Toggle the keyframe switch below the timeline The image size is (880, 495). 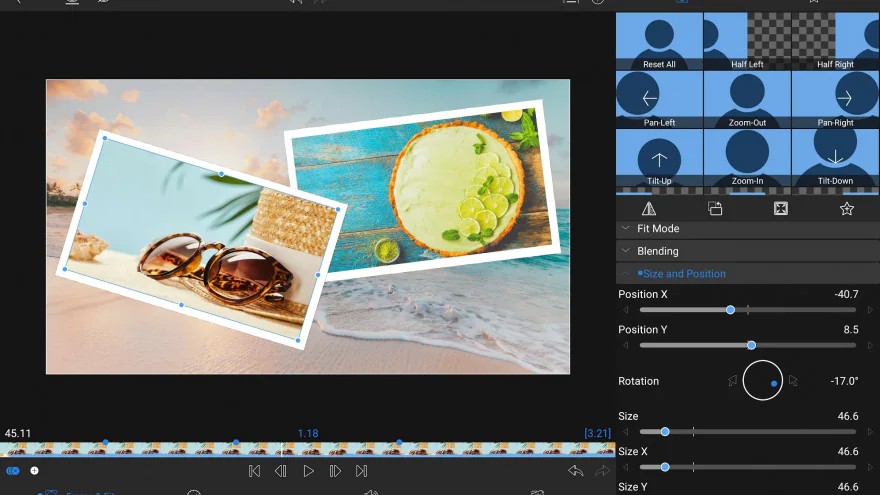[13, 471]
